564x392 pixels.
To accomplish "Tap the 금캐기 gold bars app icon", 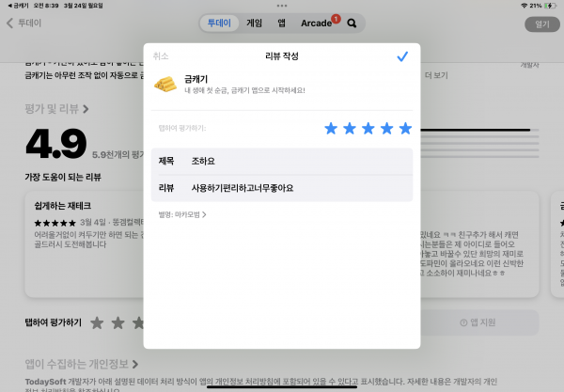I will coord(165,85).
